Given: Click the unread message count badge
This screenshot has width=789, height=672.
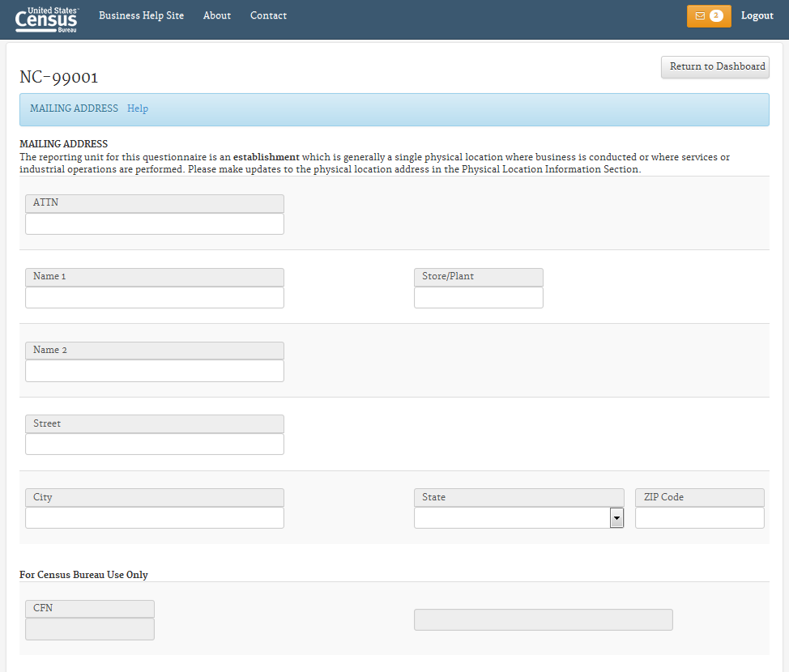Looking at the screenshot, I should coord(716,16).
